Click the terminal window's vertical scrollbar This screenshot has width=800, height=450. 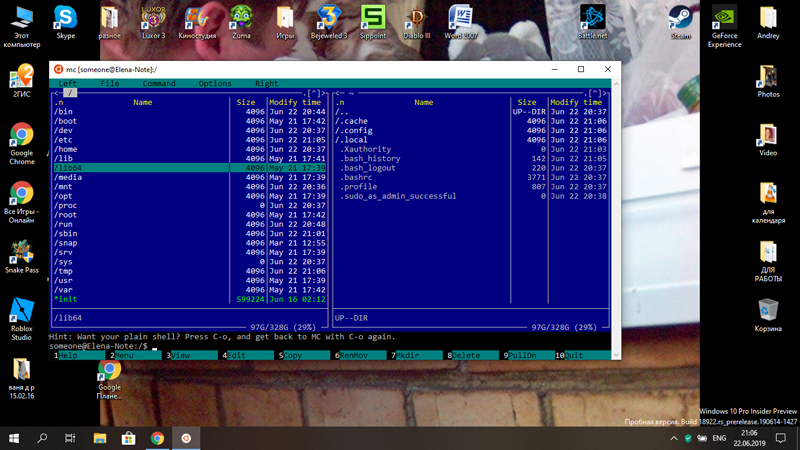pos(616,220)
